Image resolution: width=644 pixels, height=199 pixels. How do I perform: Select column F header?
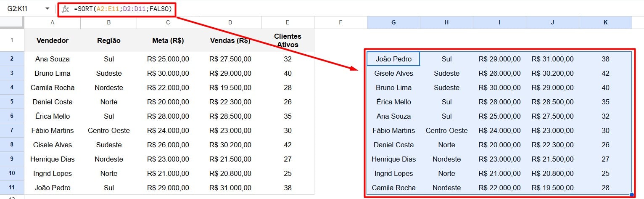pos(340,23)
